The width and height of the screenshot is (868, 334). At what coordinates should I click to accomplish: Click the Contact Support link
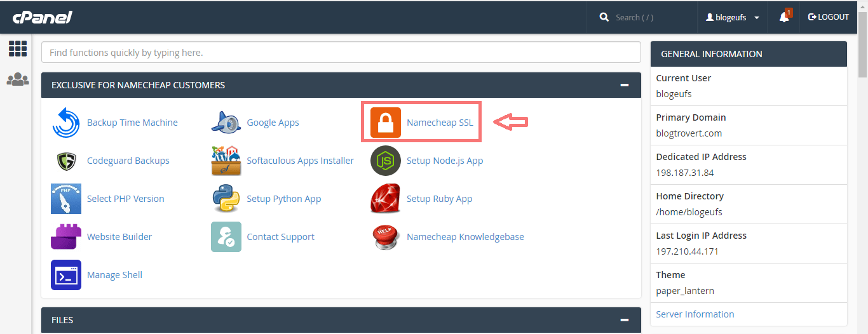pyautogui.click(x=280, y=237)
